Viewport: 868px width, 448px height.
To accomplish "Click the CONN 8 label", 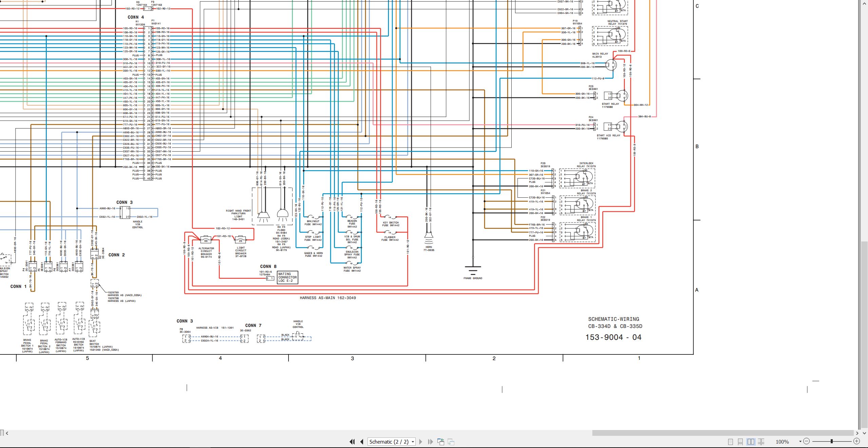I will pyautogui.click(x=268, y=266).
